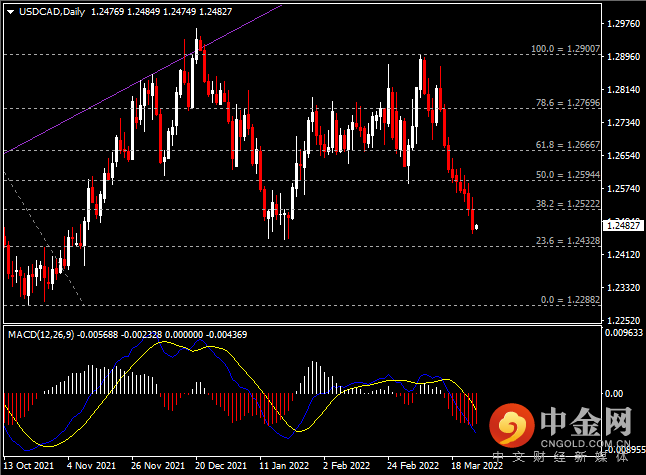Open the chart menu triangle beside USDCAD,Daily
This screenshot has height=475, width=646.
[x=11, y=12]
